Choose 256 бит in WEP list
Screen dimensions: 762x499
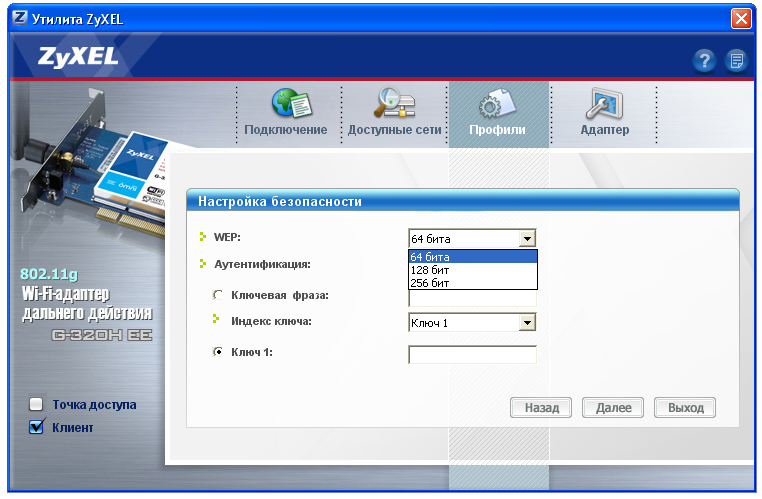coord(473,283)
